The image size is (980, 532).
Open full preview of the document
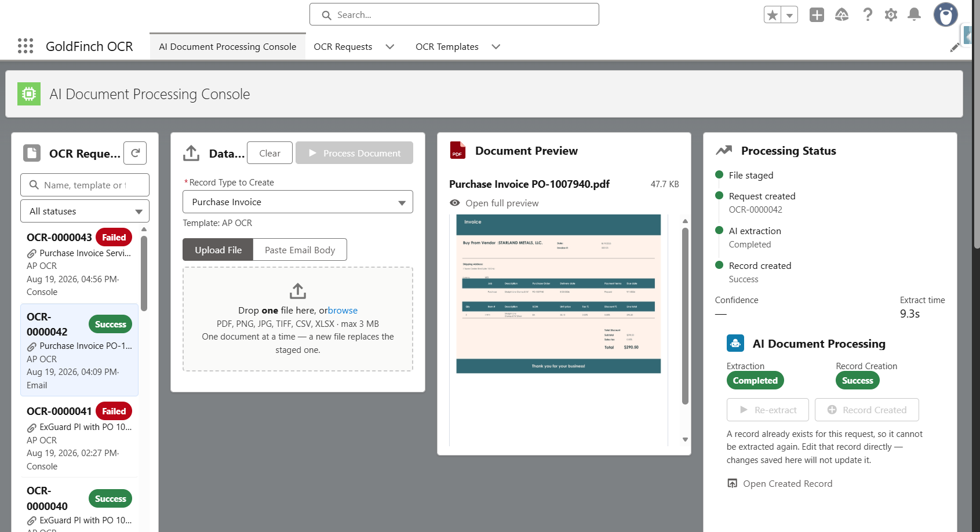pyautogui.click(x=502, y=203)
